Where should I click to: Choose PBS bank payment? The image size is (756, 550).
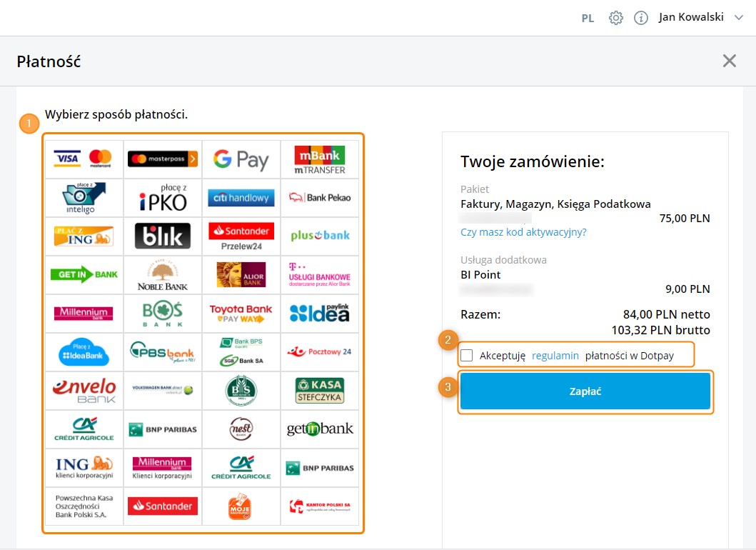(163, 352)
